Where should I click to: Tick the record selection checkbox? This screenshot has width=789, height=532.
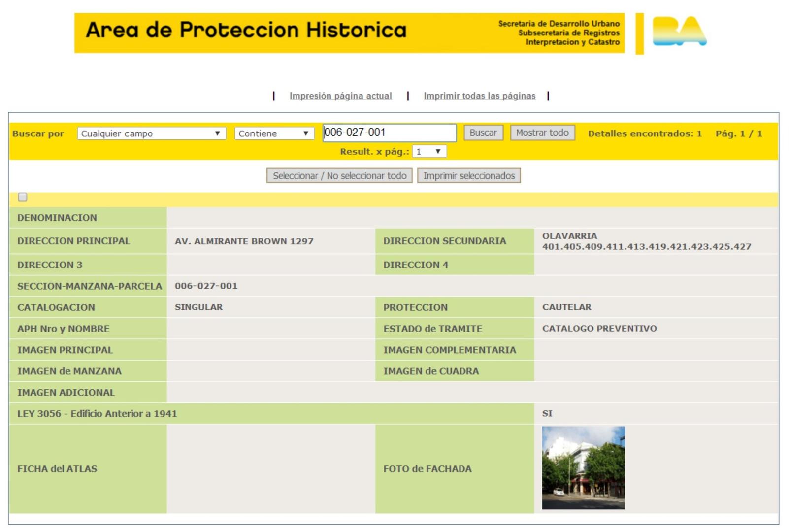23,198
